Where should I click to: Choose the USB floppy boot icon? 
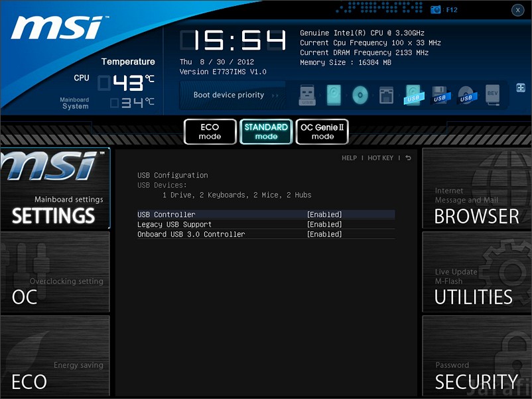click(x=440, y=95)
